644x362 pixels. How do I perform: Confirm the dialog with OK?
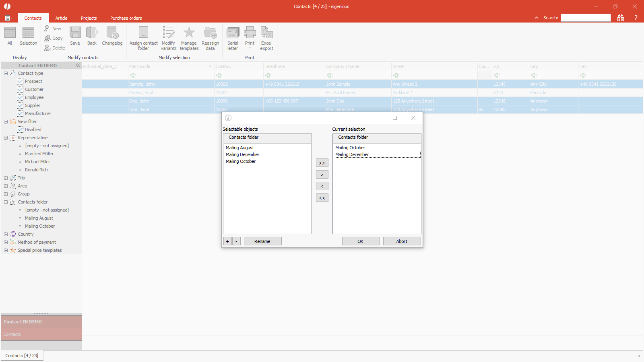click(361, 241)
